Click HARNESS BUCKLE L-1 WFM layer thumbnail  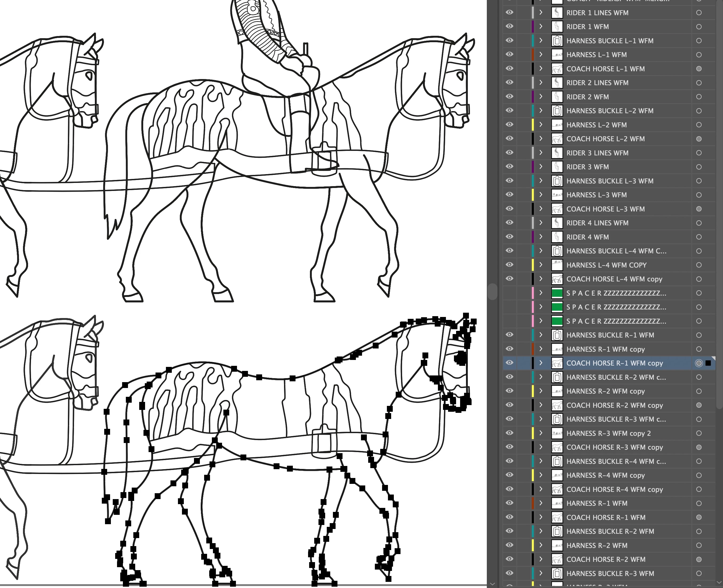coord(557,41)
